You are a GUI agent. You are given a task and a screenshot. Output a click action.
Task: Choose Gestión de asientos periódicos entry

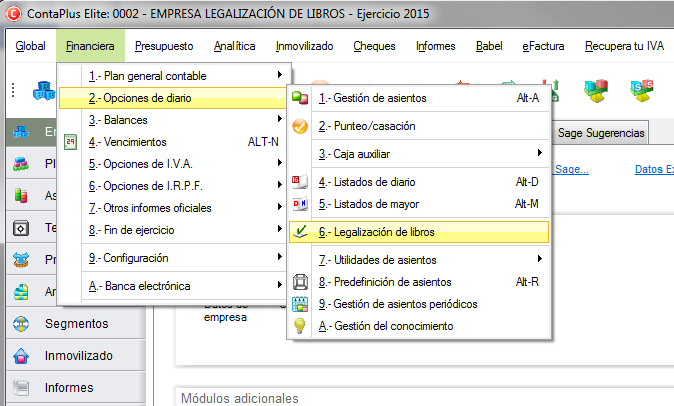(419, 304)
